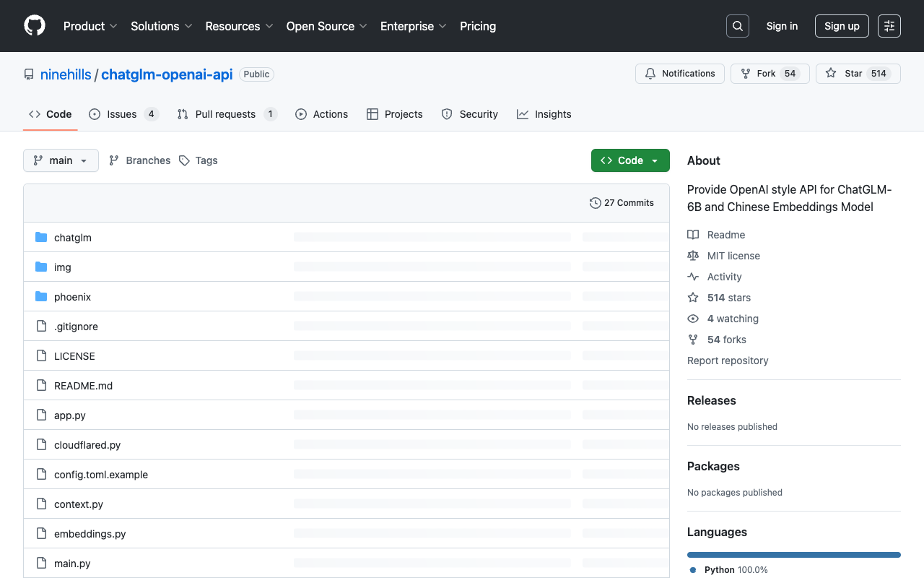Open the 27 Commits link

pyautogui.click(x=622, y=203)
